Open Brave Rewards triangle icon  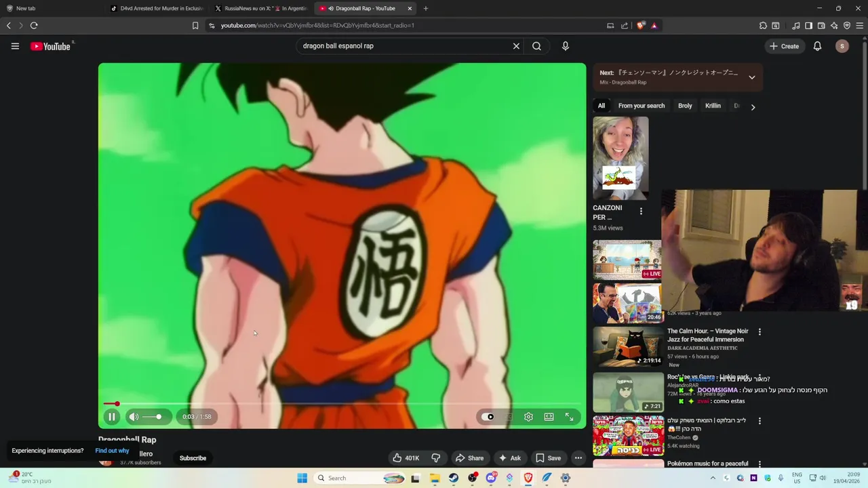654,26
